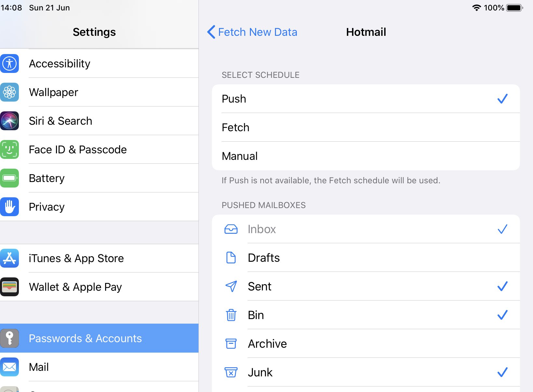Tap the Face ID icon
Screen dimensions: 533x392
(x=9, y=149)
